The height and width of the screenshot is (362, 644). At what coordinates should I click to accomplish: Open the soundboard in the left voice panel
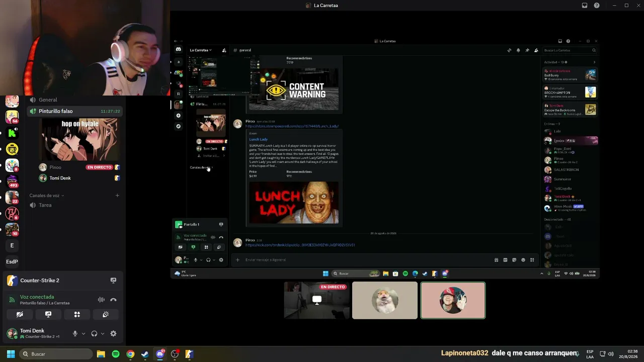point(106,314)
